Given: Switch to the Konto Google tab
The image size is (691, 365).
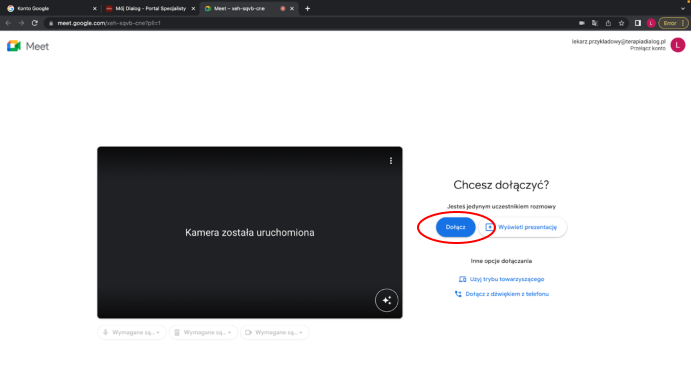Looking at the screenshot, I should tap(51, 8).
